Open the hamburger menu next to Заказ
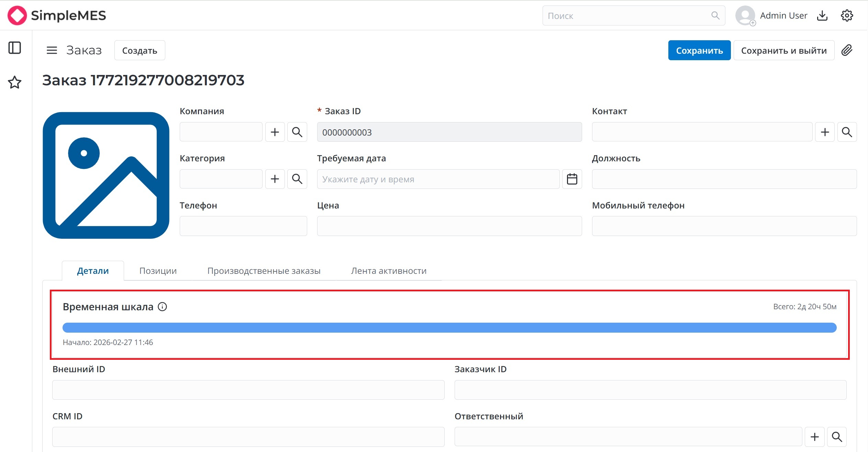868x452 pixels. click(x=52, y=50)
